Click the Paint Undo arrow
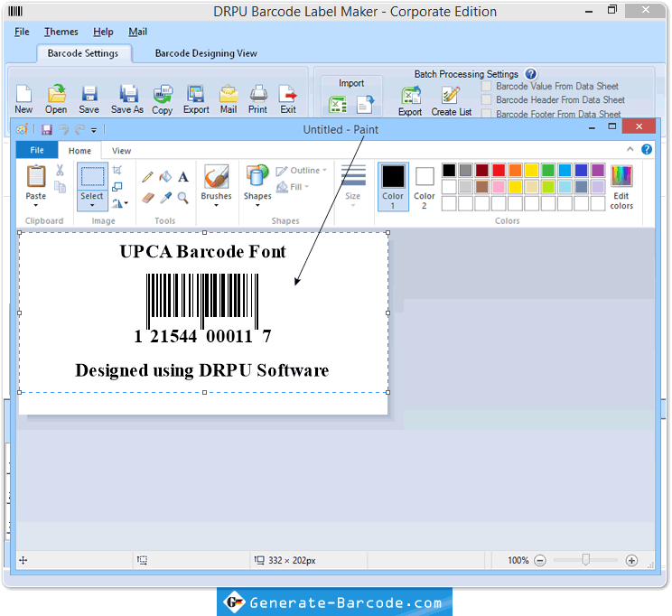Viewport: 672px width, 616px height. coord(63,129)
